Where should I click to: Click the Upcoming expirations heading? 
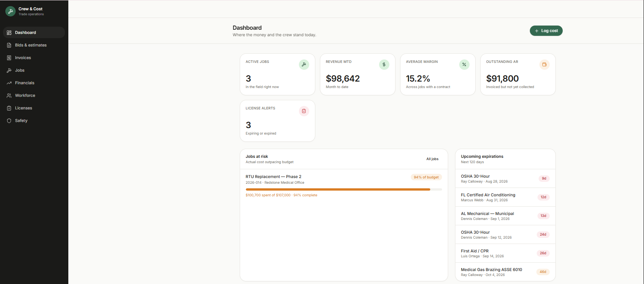(x=482, y=157)
